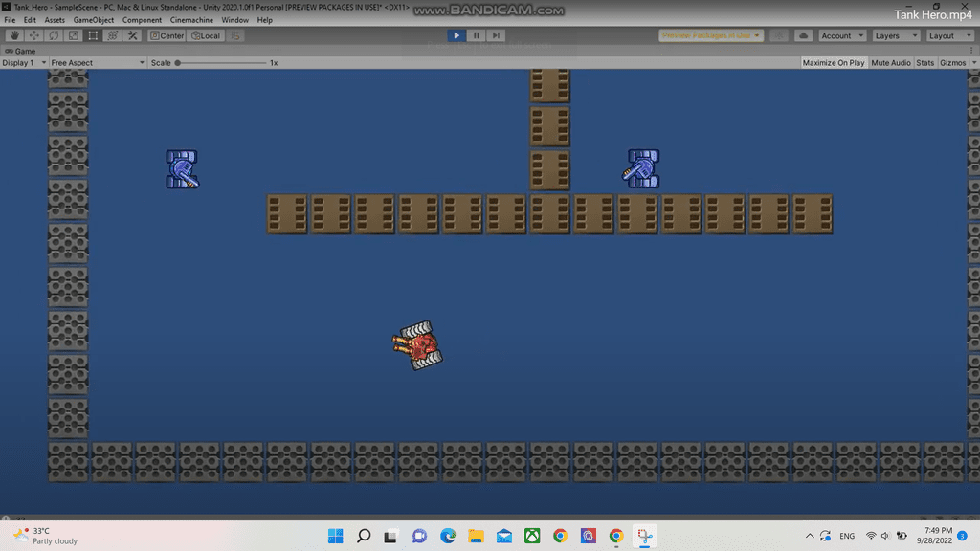Open the Assets menu
Viewport: 980px width, 551px height.
tap(55, 20)
